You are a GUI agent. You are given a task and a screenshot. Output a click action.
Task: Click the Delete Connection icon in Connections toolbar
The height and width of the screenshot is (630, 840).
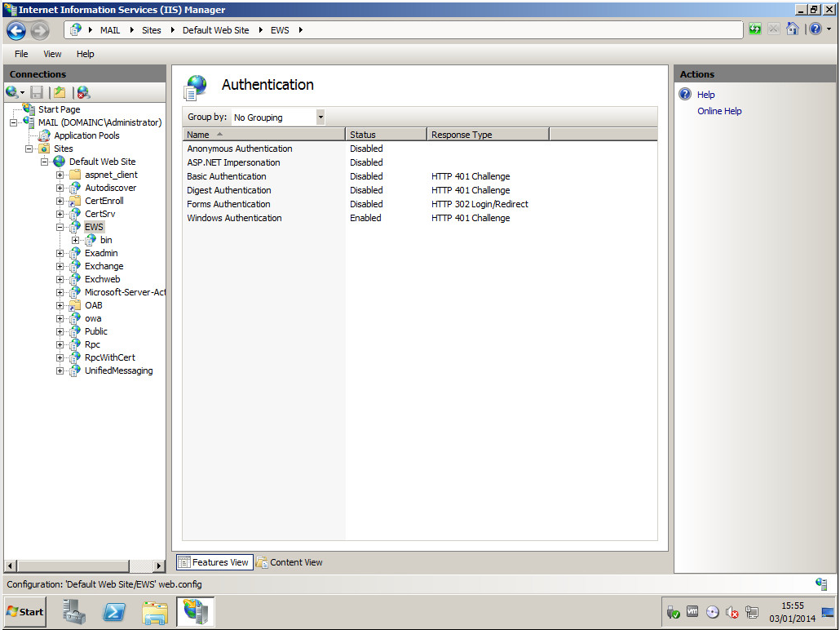coord(83,92)
